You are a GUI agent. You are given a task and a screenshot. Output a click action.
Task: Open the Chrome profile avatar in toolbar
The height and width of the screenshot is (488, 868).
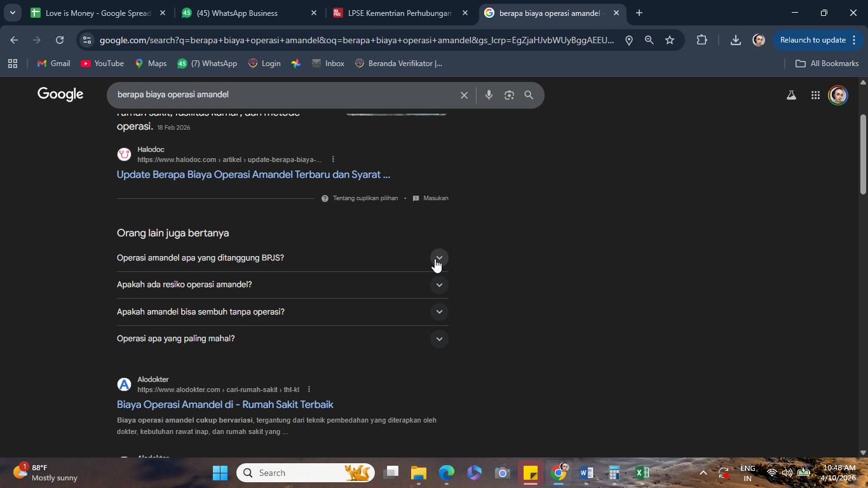point(758,40)
